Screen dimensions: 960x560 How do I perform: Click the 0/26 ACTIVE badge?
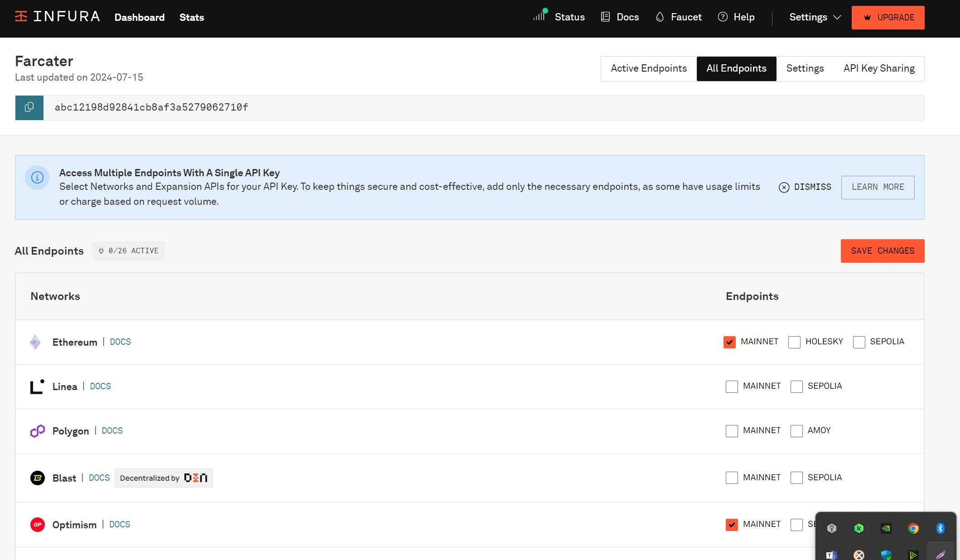[129, 251]
